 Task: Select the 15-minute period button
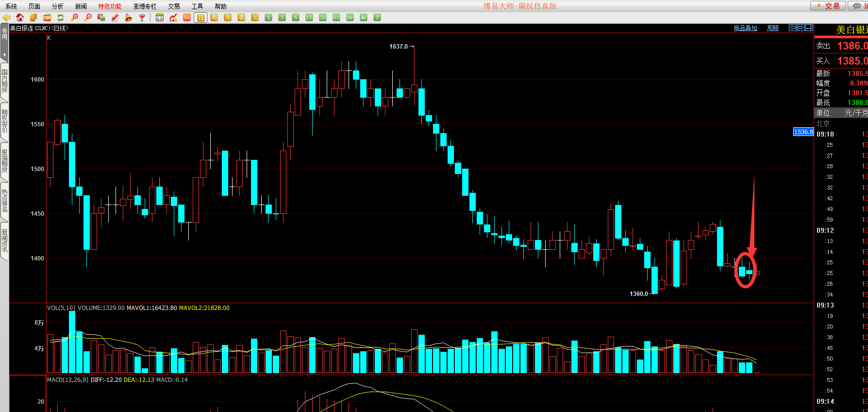click(x=309, y=17)
